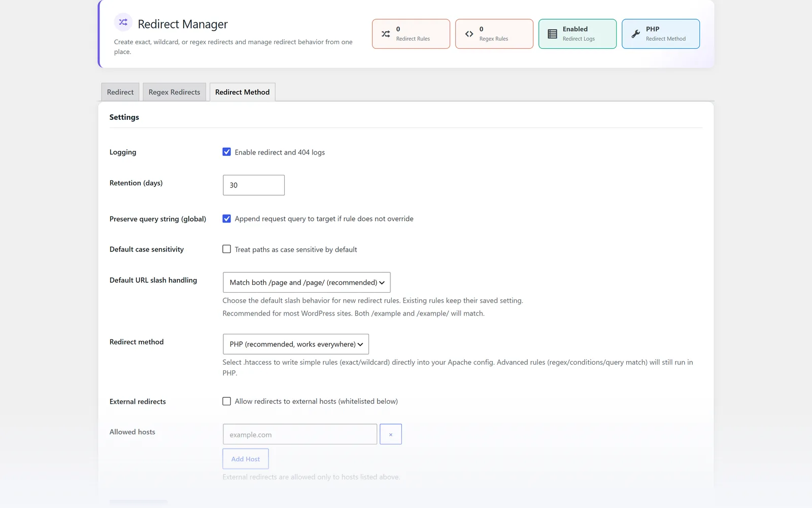
Task: Click the Add Host button
Action: tap(246, 459)
